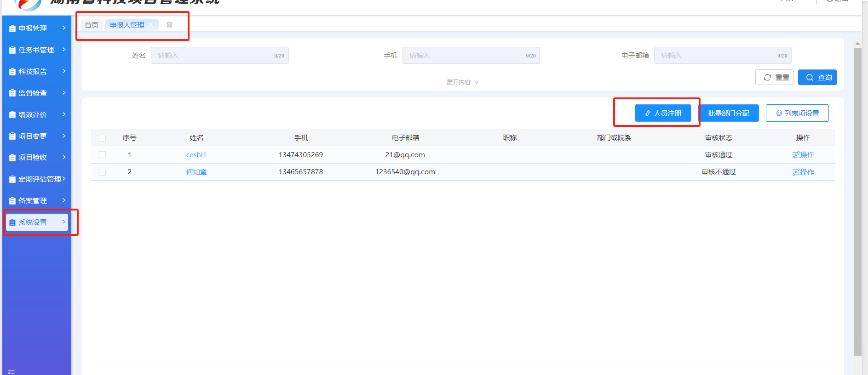Open the 绩效评价 menu item

coord(37,114)
